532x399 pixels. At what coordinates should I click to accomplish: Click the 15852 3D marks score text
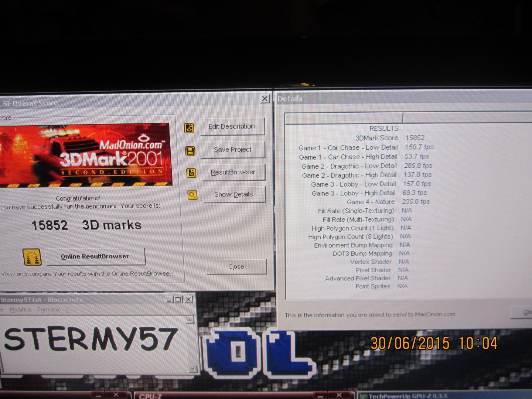(86, 225)
